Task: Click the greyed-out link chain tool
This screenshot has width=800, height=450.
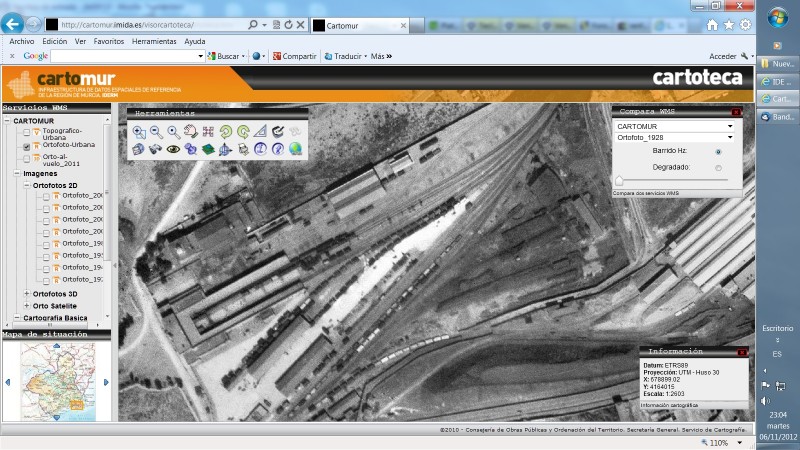Action: coord(295,132)
